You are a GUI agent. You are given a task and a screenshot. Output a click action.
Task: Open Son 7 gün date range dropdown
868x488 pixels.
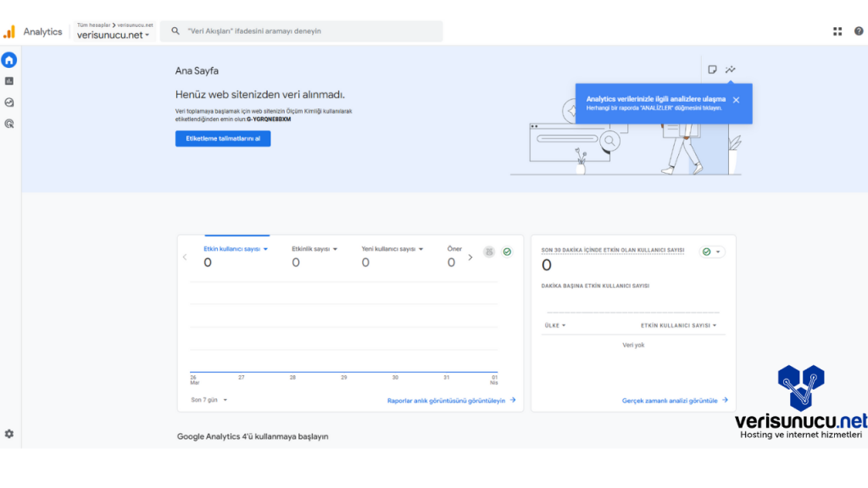tap(209, 400)
